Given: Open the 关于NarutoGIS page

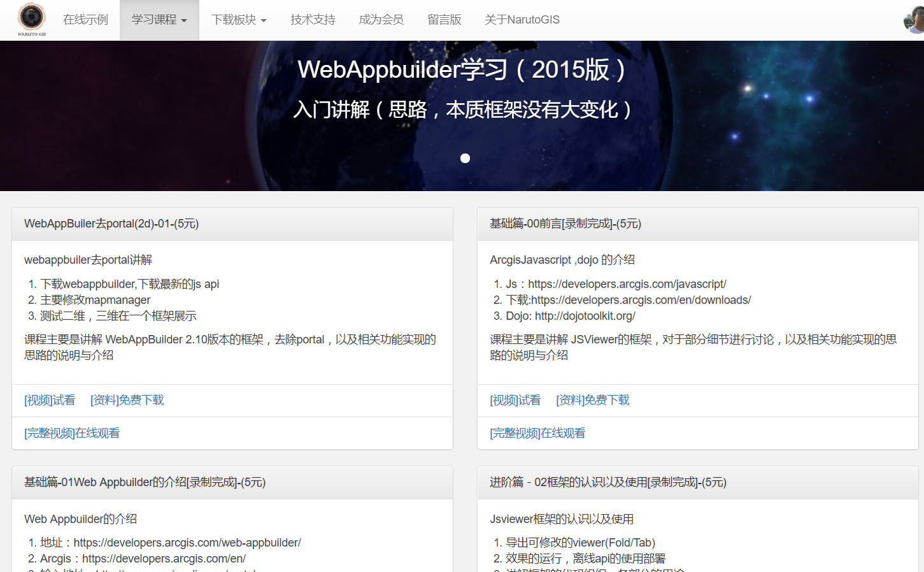Looking at the screenshot, I should (522, 20).
